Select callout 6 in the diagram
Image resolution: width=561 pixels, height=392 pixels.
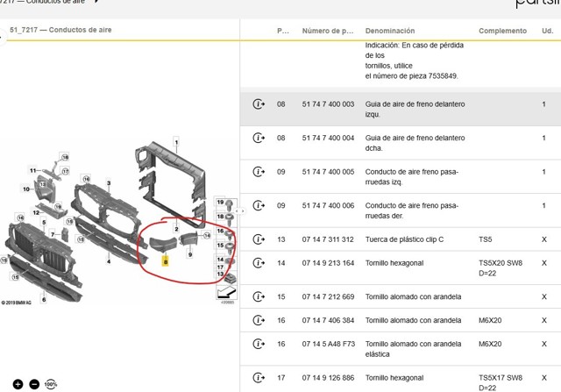[44, 299]
